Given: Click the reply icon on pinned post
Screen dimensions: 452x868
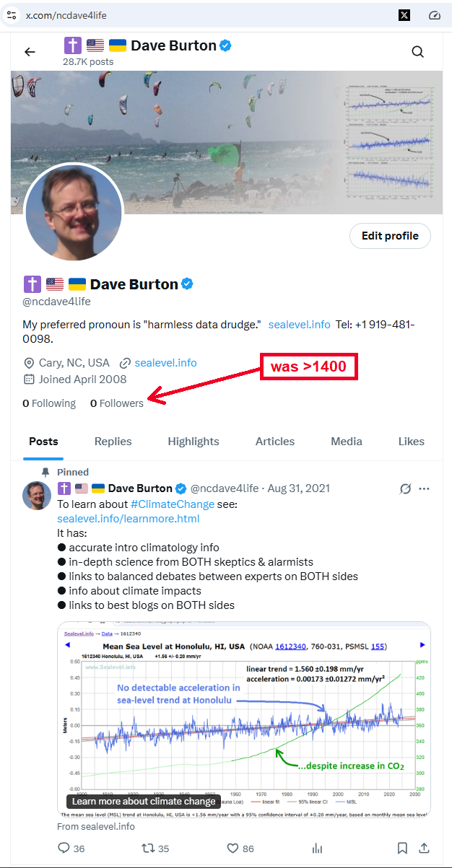Looking at the screenshot, I should point(64,848).
